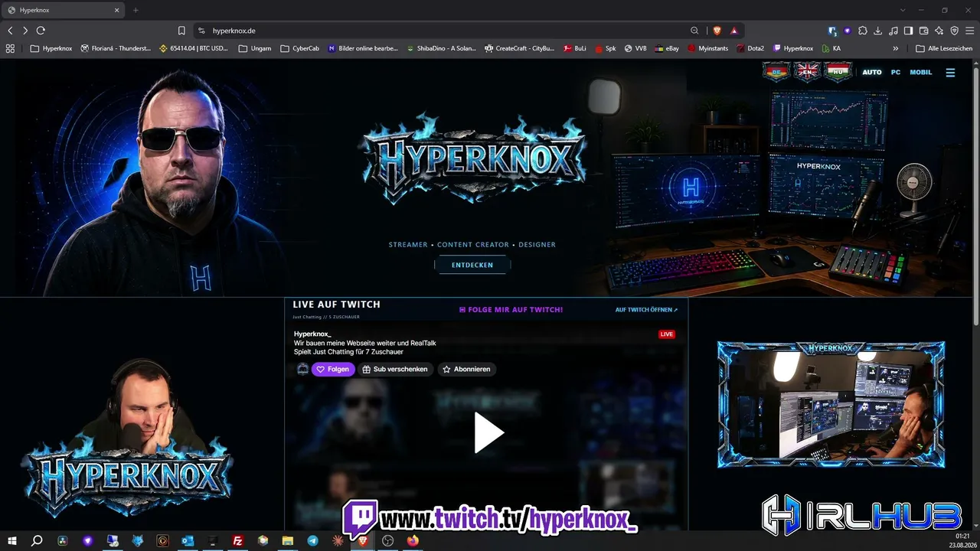Expand the Ungarn bookmark folder
The height and width of the screenshot is (551, 980).
[x=255, y=48]
